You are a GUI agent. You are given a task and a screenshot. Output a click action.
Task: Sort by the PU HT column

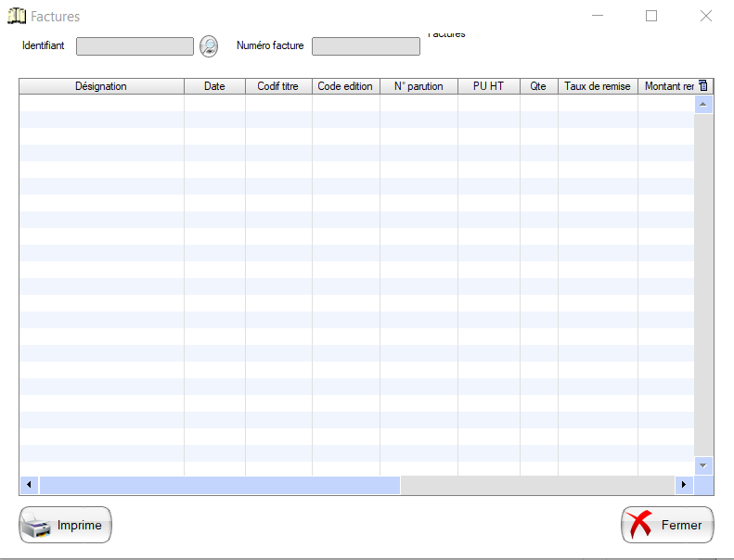488,86
